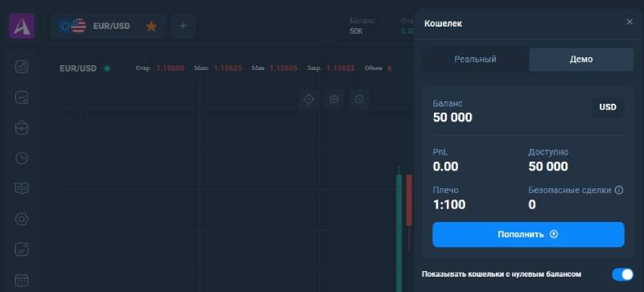Click the Пополнить deposit button
644x292 pixels.
(528, 235)
